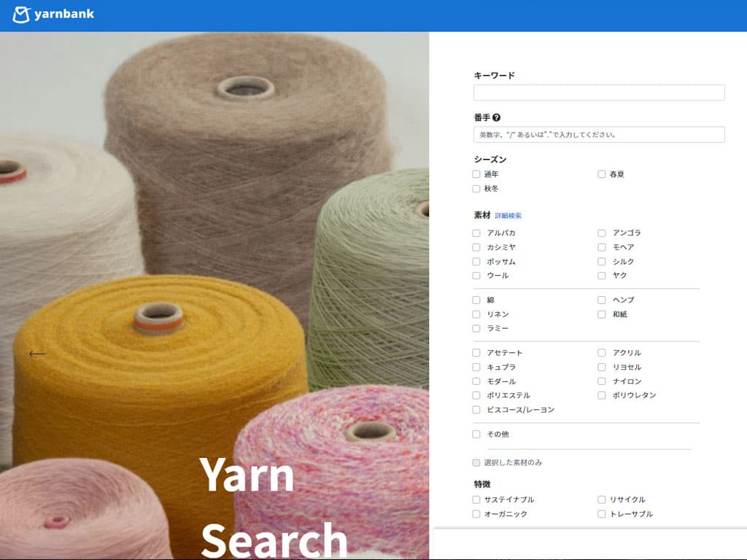Check the その他 material checkbox

click(x=476, y=435)
